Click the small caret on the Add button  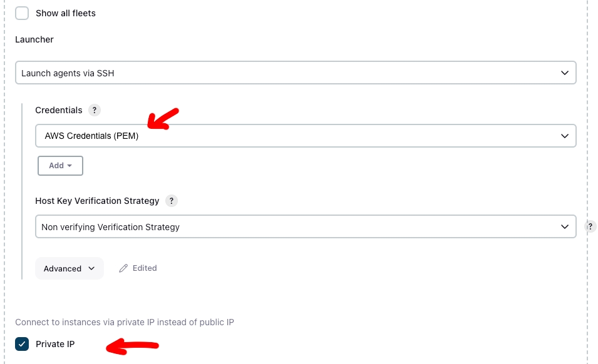(70, 166)
